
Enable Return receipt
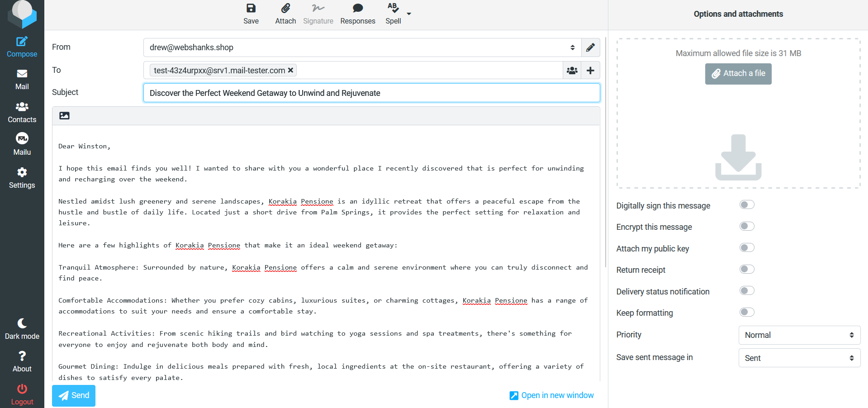[747, 269]
